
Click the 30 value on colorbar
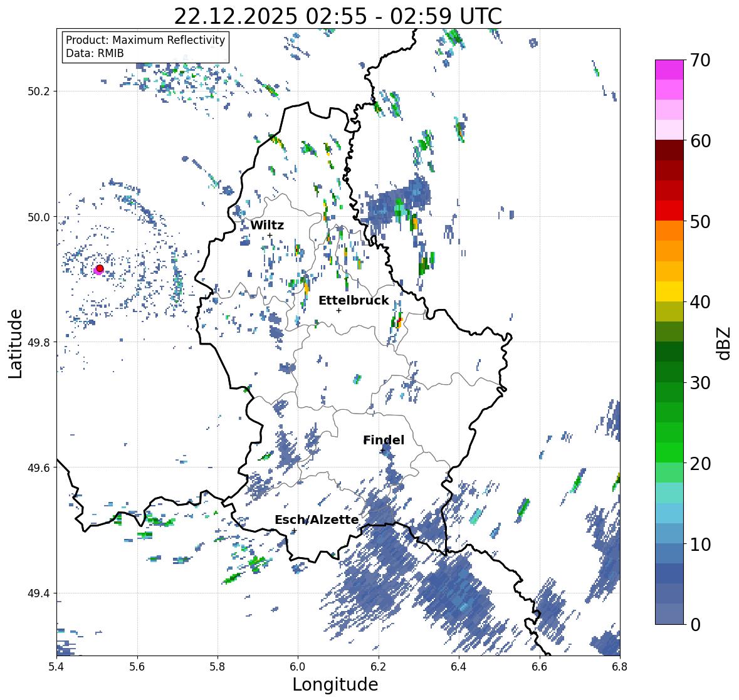point(700,383)
